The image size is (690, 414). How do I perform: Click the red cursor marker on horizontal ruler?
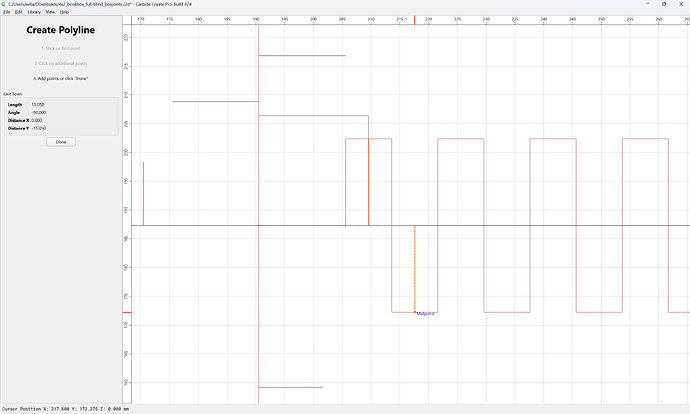point(414,20)
